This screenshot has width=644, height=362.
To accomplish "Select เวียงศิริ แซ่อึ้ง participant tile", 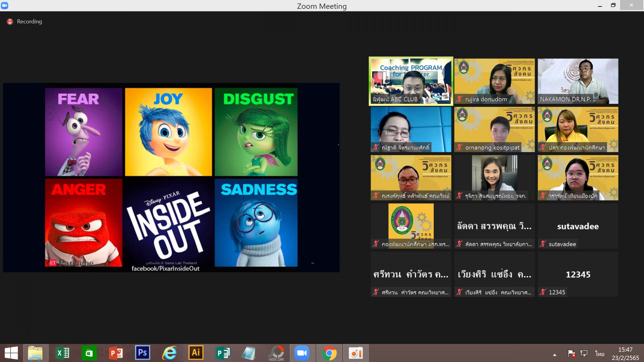I will point(494,274).
